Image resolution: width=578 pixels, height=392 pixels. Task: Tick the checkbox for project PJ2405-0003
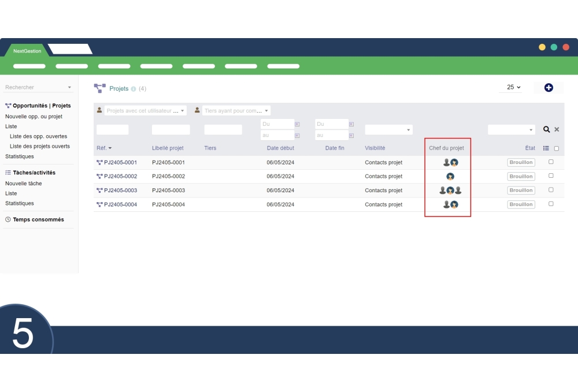coord(551,190)
